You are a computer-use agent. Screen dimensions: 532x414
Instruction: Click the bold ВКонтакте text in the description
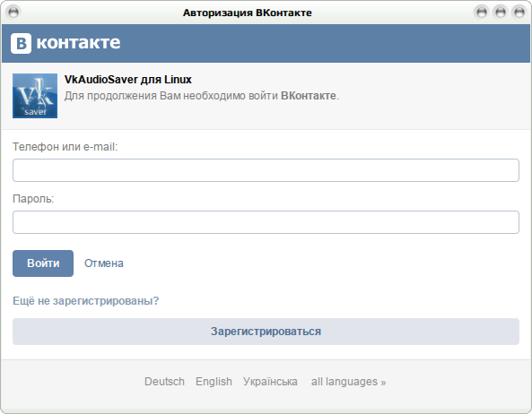pyautogui.click(x=309, y=96)
